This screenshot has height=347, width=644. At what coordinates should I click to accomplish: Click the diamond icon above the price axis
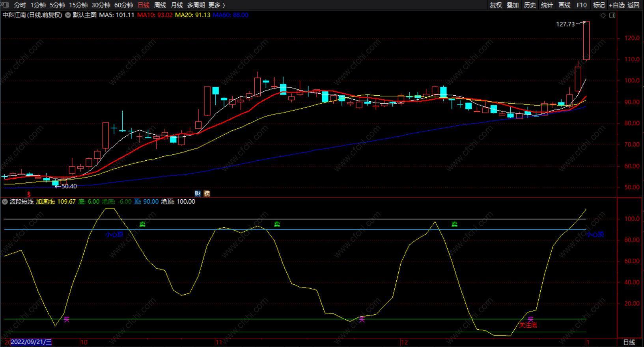[x=603, y=15]
